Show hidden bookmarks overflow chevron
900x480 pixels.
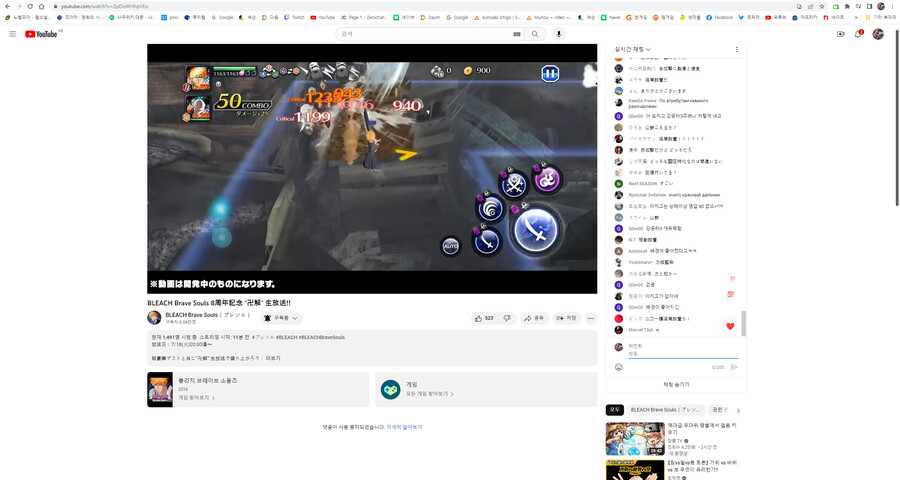pos(856,17)
